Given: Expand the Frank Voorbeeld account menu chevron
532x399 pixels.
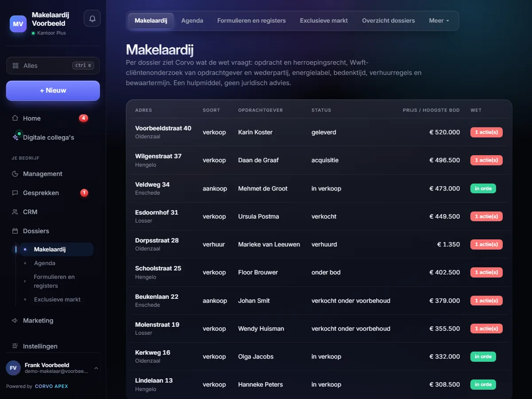Looking at the screenshot, I should tap(96, 368).
